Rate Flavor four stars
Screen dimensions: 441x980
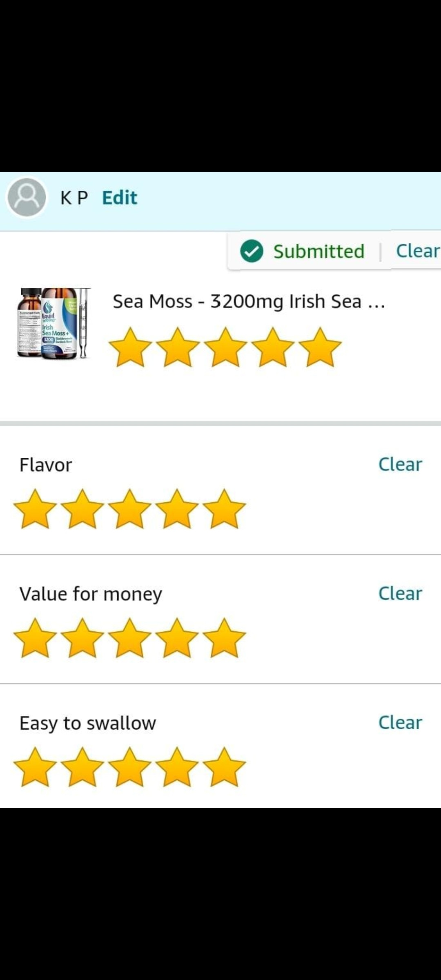[x=177, y=509]
